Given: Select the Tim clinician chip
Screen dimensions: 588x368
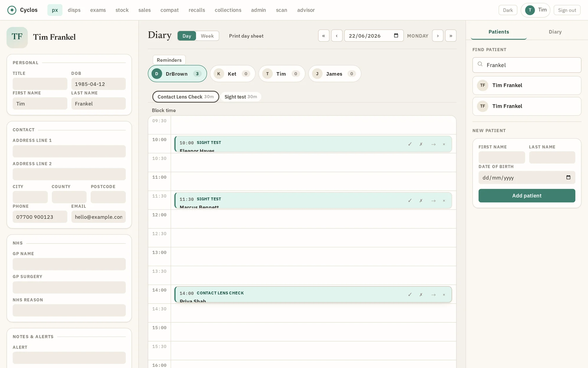Looking at the screenshot, I should 282,74.
